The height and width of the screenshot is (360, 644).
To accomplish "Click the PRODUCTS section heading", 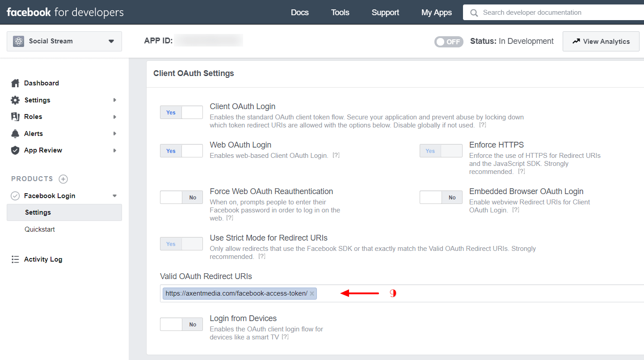I will tap(32, 179).
